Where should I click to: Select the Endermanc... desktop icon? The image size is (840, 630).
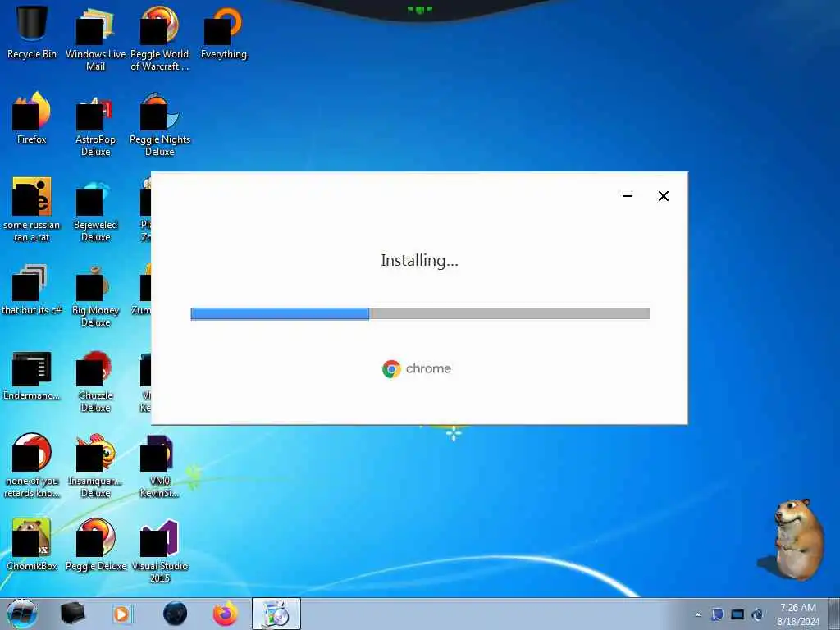pyautogui.click(x=32, y=375)
